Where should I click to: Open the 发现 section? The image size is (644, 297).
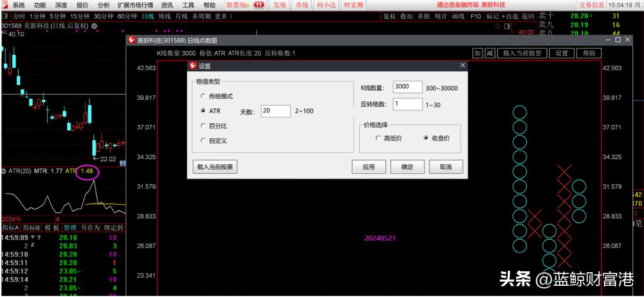point(280,5)
